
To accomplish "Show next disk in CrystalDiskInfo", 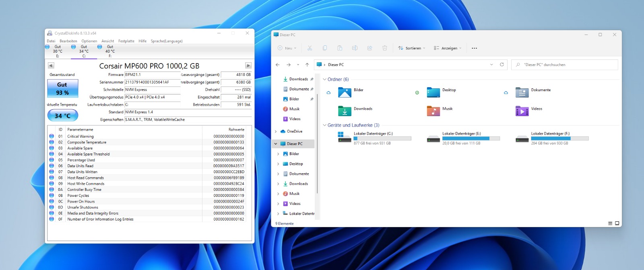I will pyautogui.click(x=248, y=65).
